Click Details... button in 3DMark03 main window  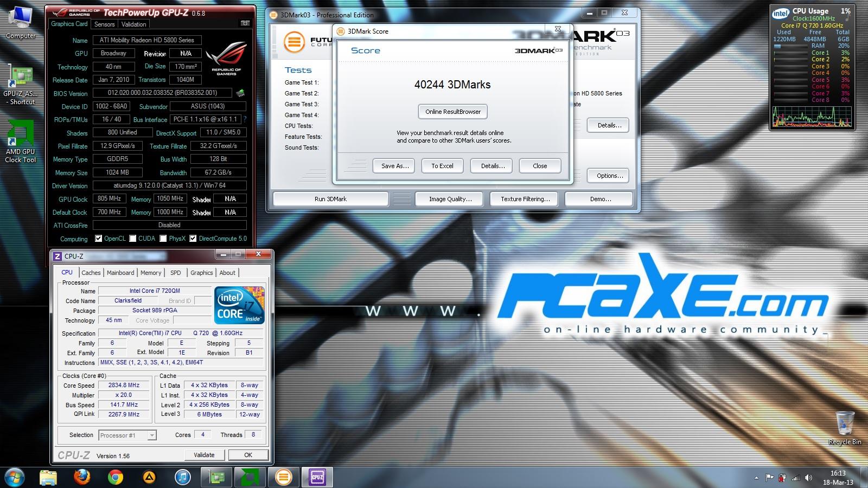pyautogui.click(x=609, y=125)
